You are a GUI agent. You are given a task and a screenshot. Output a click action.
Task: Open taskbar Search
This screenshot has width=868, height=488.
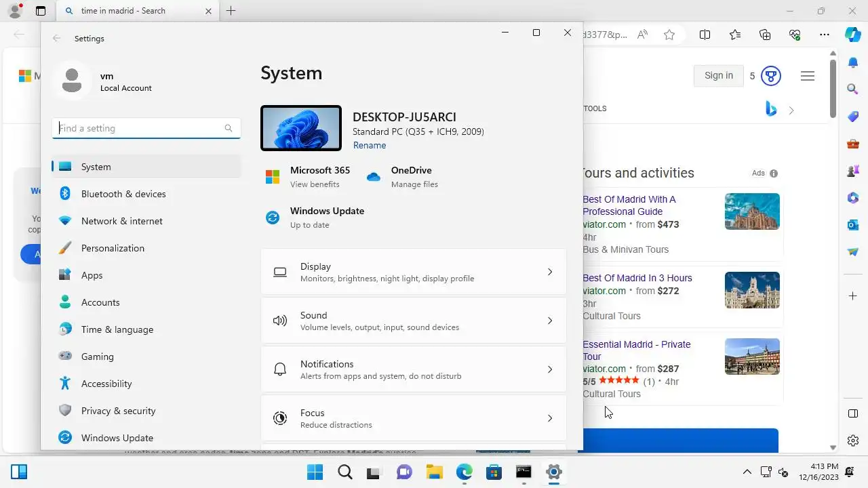345,472
